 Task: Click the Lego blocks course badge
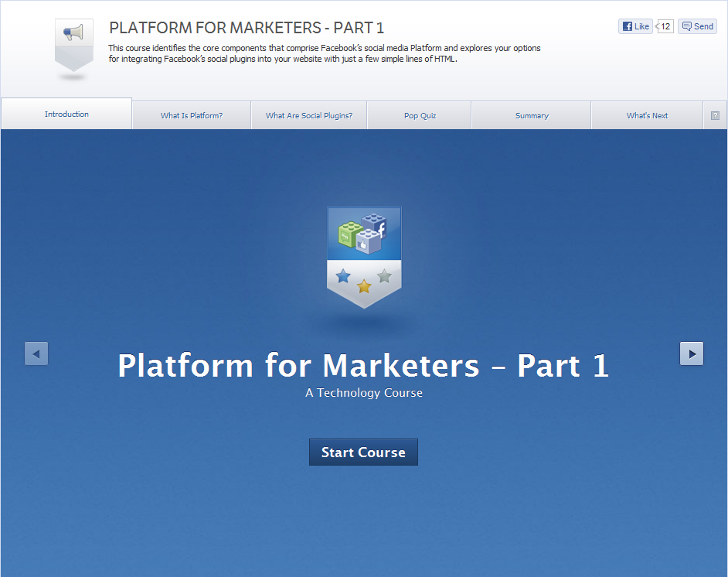point(364,258)
